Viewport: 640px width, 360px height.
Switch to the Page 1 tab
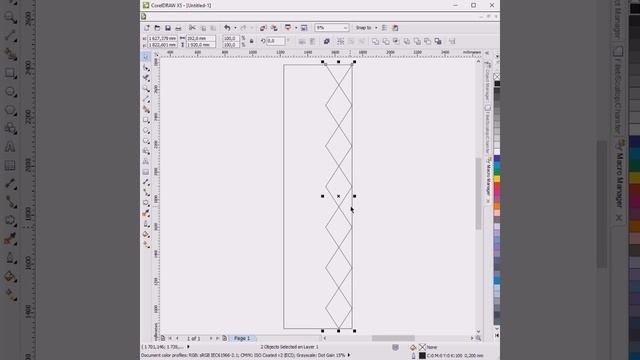[x=242, y=338]
